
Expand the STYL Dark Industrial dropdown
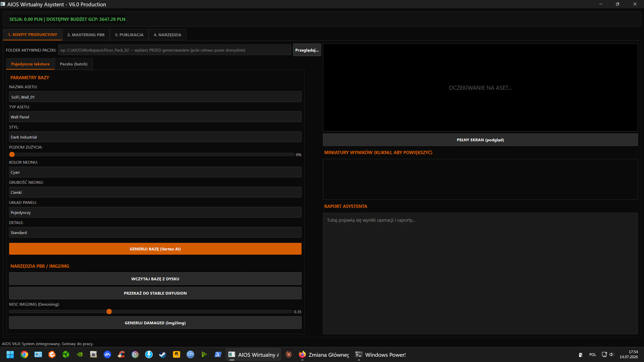point(155,137)
